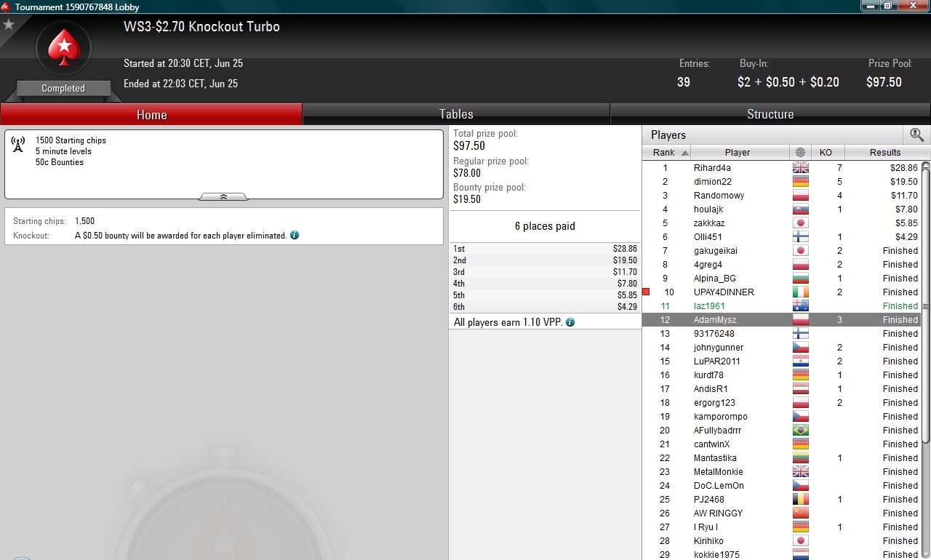Click the flag icon in johnygunner's row
The height and width of the screenshot is (560, 931).
(x=800, y=348)
